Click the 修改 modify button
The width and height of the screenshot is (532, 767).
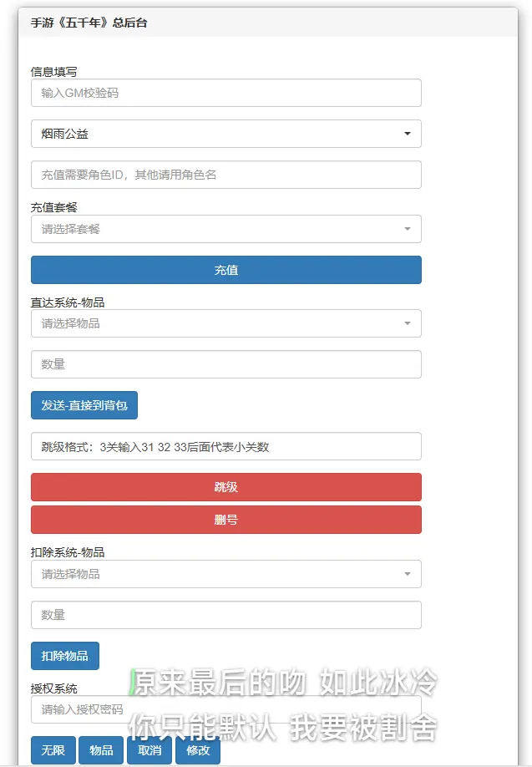click(199, 750)
